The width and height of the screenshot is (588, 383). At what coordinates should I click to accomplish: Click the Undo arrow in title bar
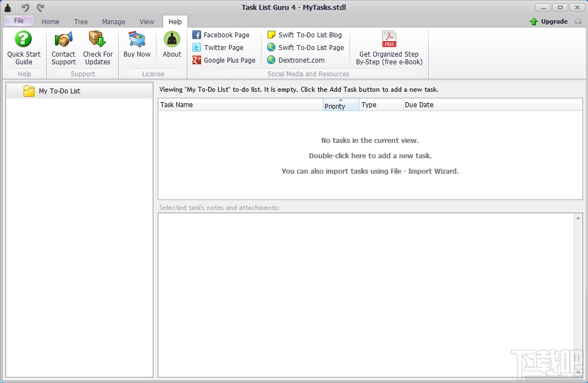pyautogui.click(x=25, y=8)
